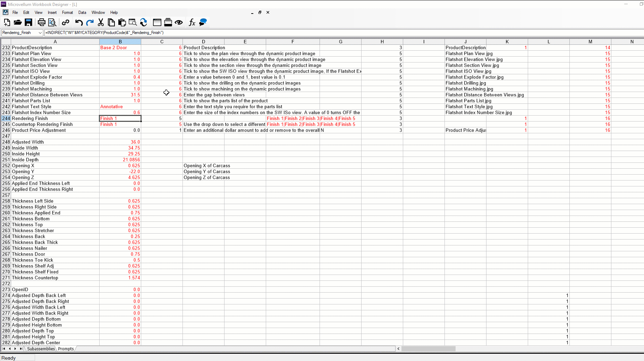Image resolution: width=644 pixels, height=361 pixels.
Task: Open the fx function icon
Action: [x=192, y=23]
